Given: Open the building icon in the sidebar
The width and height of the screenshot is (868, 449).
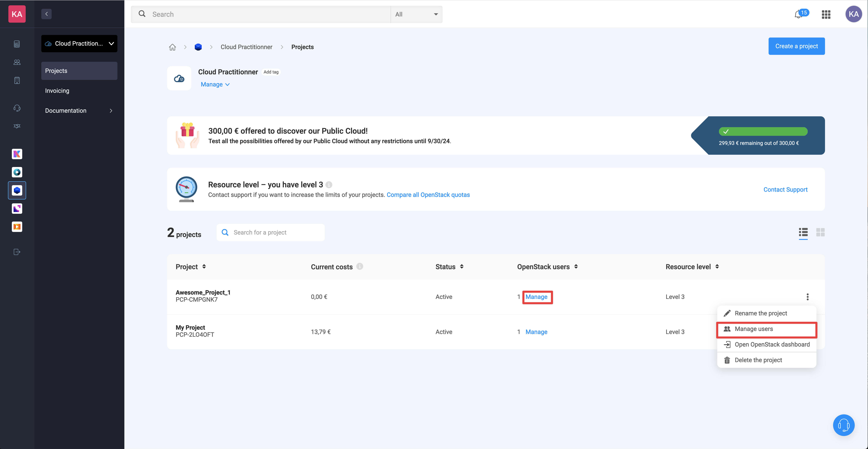Looking at the screenshot, I should click(17, 81).
